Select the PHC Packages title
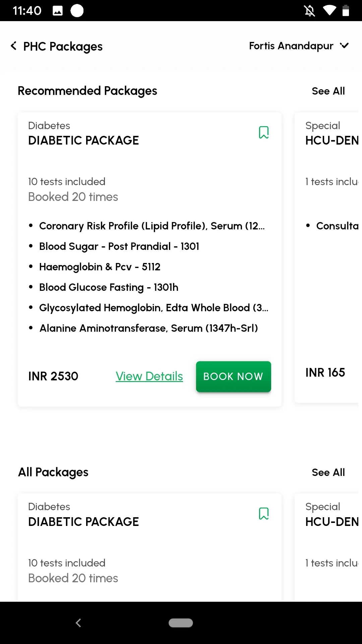This screenshot has height=644, width=362. point(63,46)
